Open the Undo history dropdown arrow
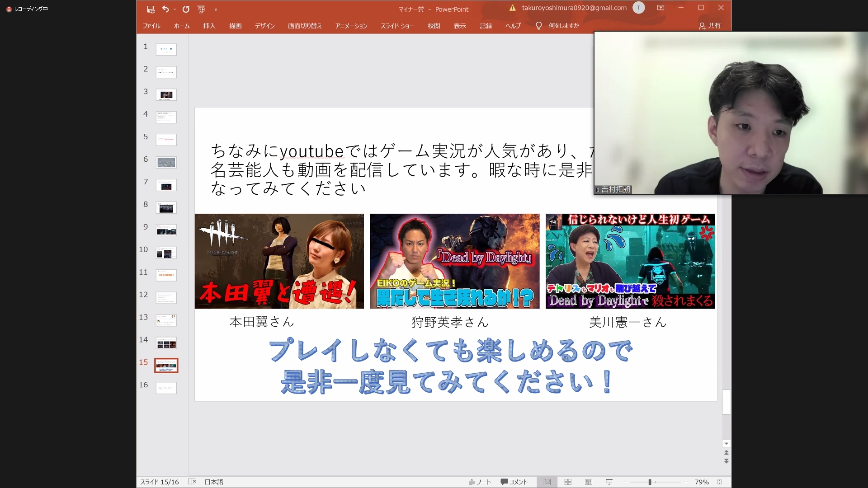Image resolution: width=868 pixels, height=488 pixels. coord(175,9)
